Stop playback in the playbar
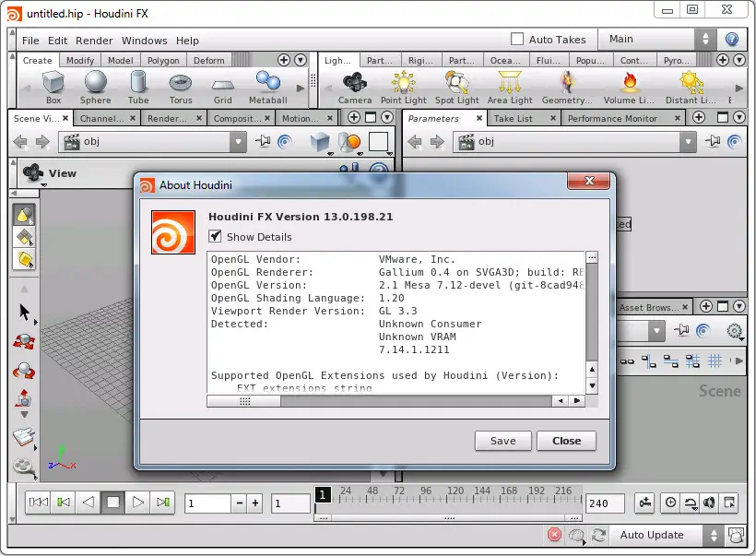The height and width of the screenshot is (556, 756). click(112, 503)
